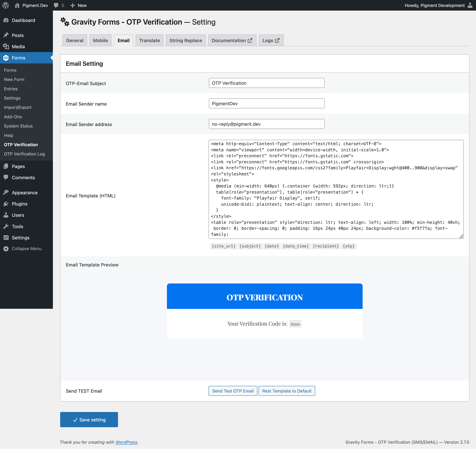Click the Email Sender address field
The image size is (476, 449).
(266, 124)
